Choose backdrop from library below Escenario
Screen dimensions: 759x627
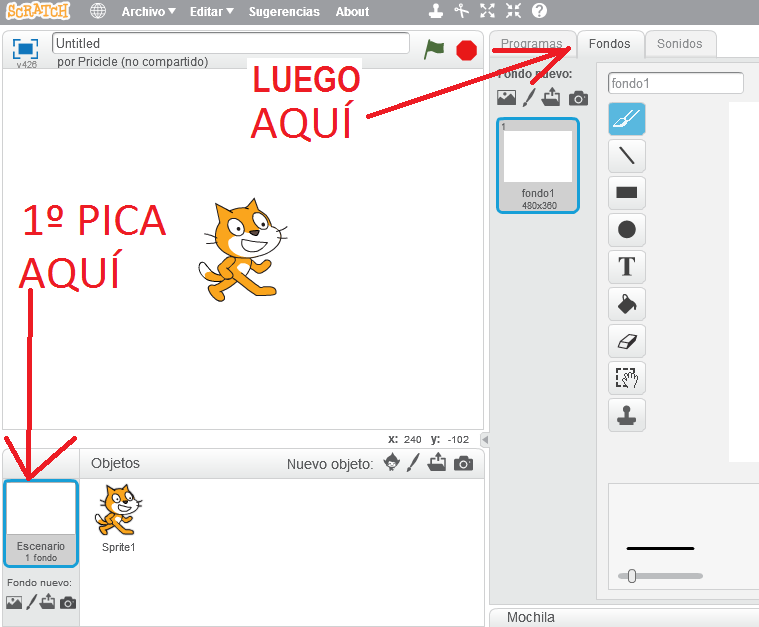pos(14,602)
